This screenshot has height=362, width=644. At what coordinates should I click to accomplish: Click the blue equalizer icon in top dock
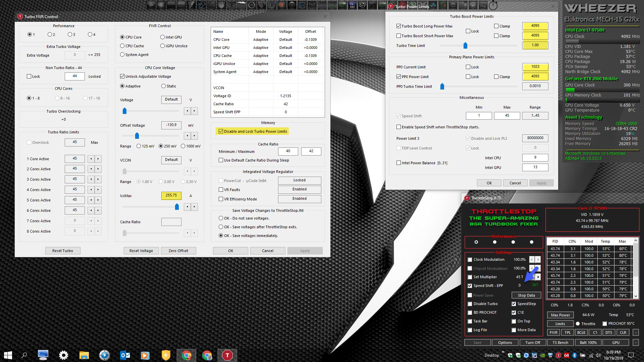coord(352,5)
